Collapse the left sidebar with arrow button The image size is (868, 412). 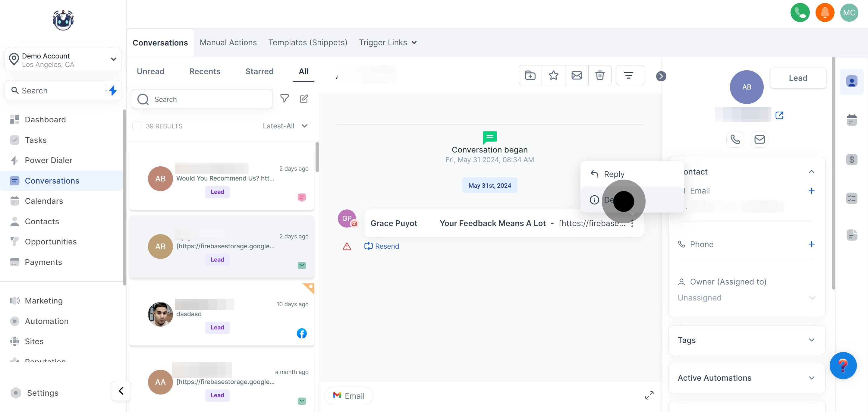tap(121, 390)
